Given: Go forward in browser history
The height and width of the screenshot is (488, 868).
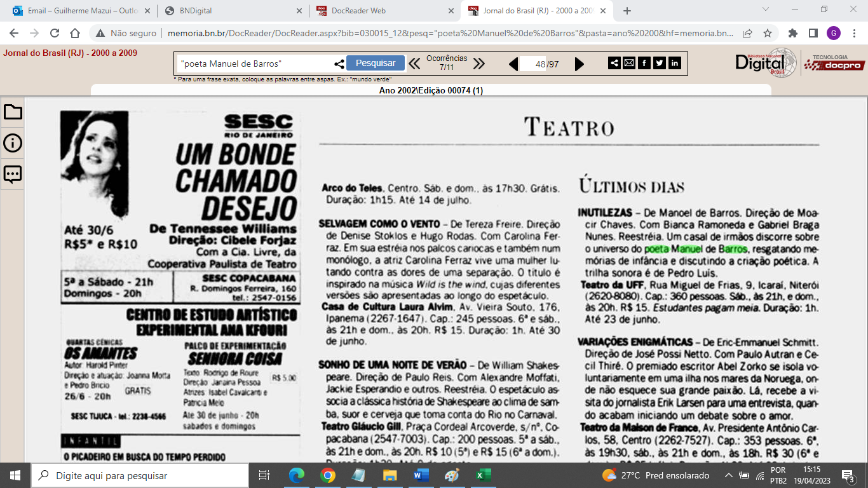Looking at the screenshot, I should pyautogui.click(x=34, y=33).
